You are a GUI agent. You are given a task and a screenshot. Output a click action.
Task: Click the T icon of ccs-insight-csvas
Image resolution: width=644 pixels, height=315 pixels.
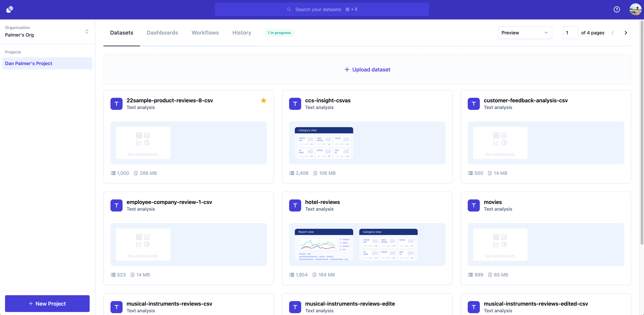295,104
